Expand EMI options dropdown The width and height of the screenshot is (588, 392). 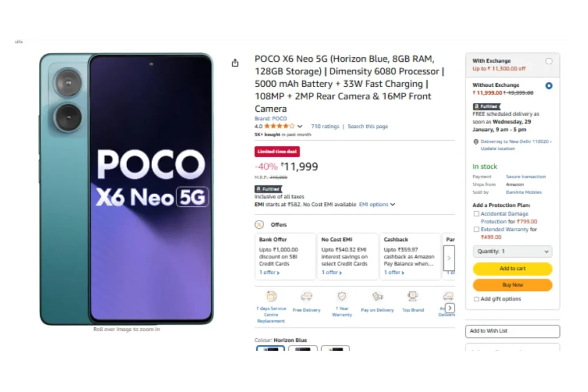point(377,205)
